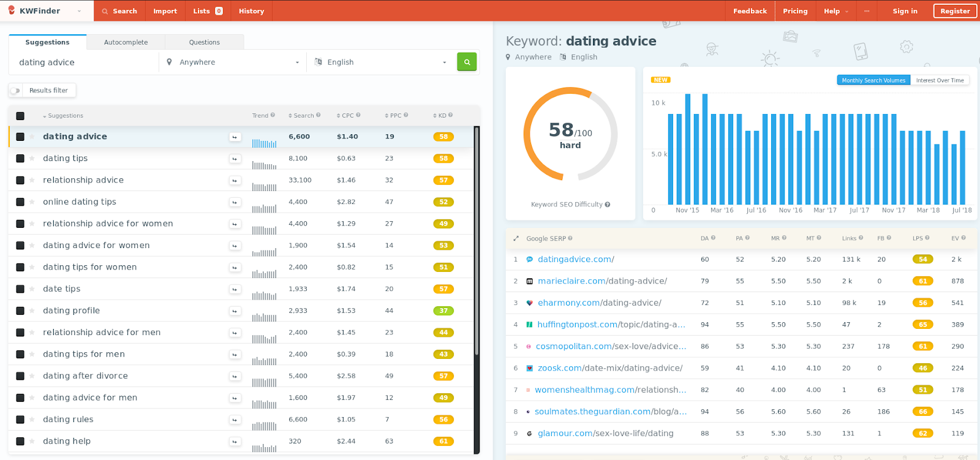Select all keywords with header checkbox
The width and height of the screenshot is (980, 460).
coord(20,116)
